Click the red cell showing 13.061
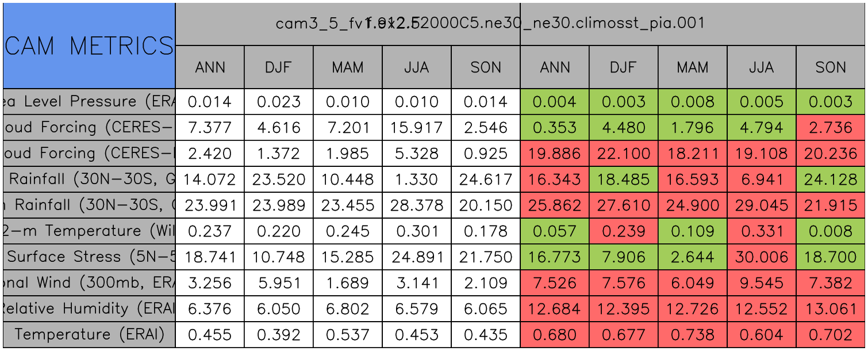This screenshot has height=351, width=868. click(831, 308)
